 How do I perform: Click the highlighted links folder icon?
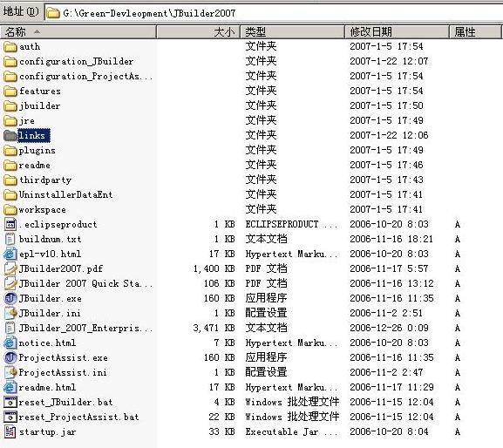coord(10,136)
